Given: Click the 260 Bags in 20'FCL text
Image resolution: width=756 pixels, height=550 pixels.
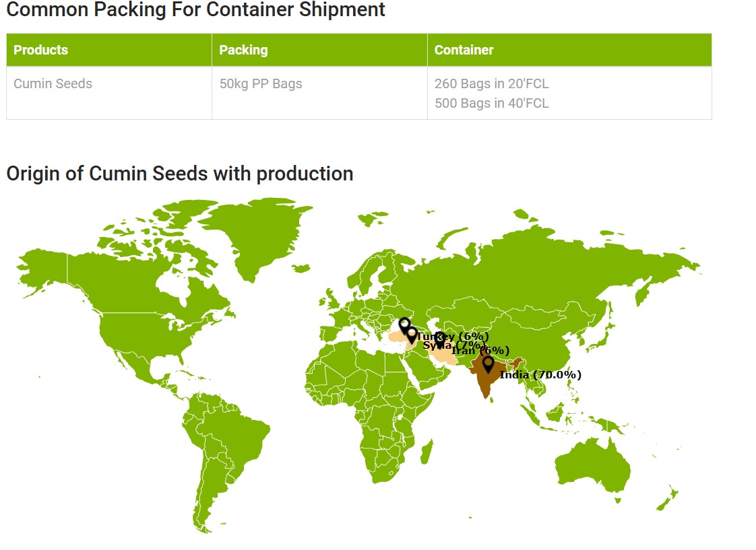Looking at the screenshot, I should 491,83.
